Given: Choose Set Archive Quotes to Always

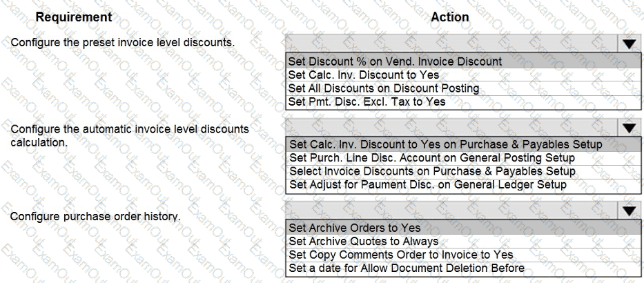Looking at the screenshot, I should pyautogui.click(x=363, y=241).
